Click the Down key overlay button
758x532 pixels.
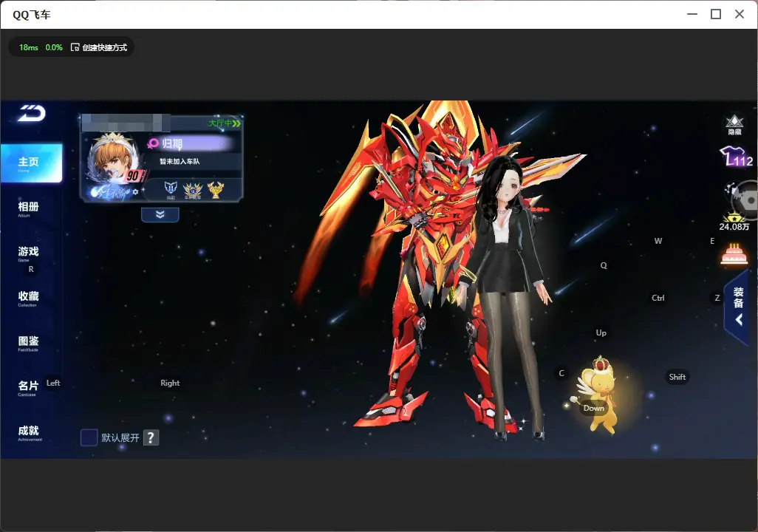(594, 408)
